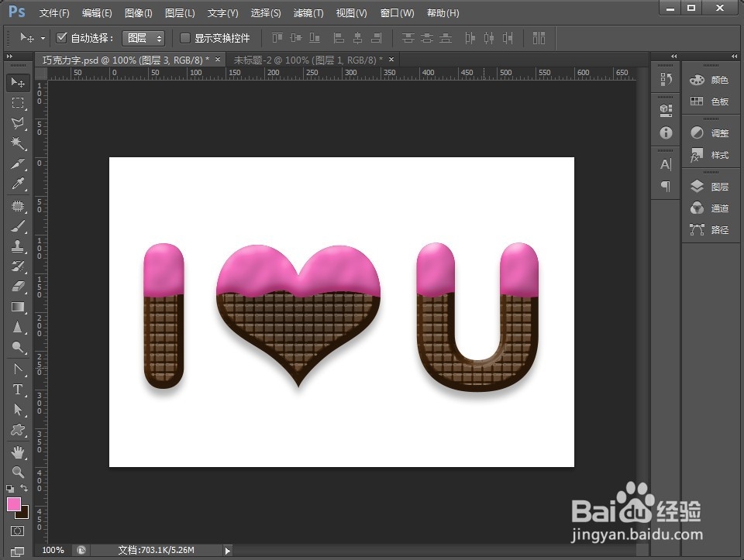The image size is (744, 560).
Task: Select the History Brush tool
Action: pos(18,266)
